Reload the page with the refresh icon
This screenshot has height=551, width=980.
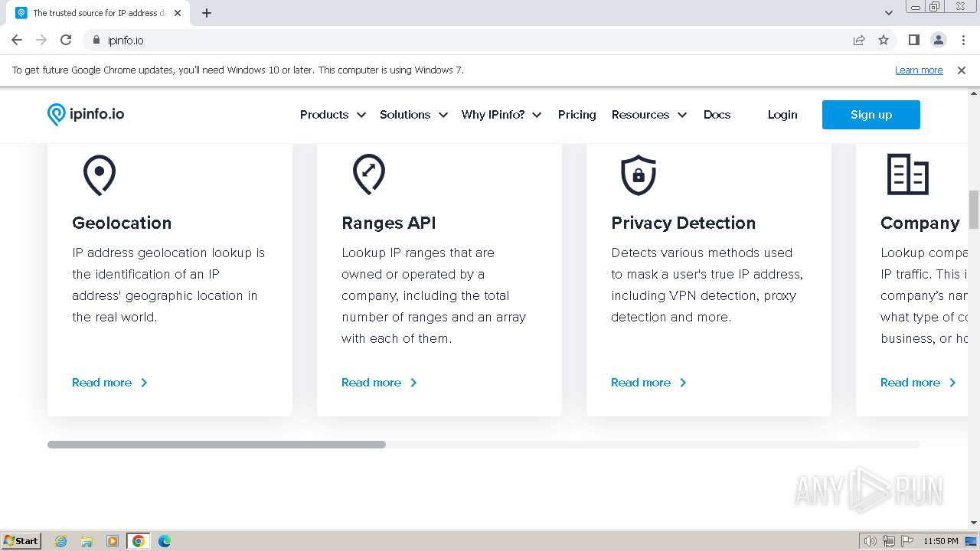point(66,40)
